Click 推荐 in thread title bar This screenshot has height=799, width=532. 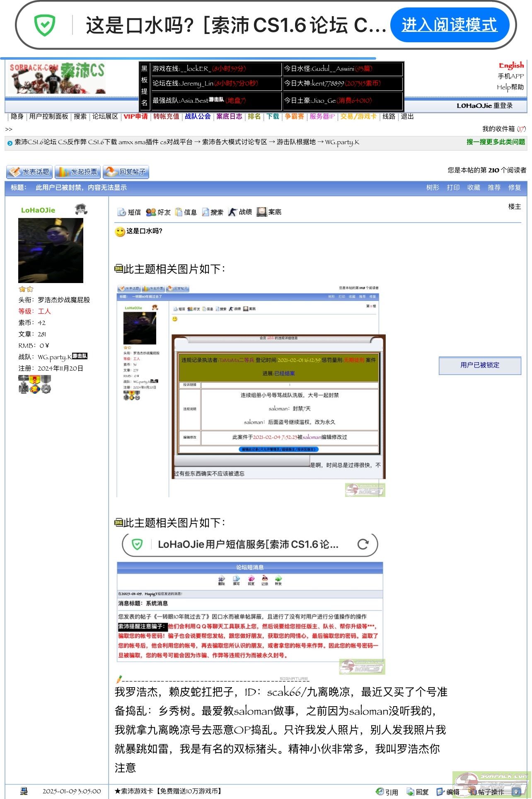pos(494,188)
